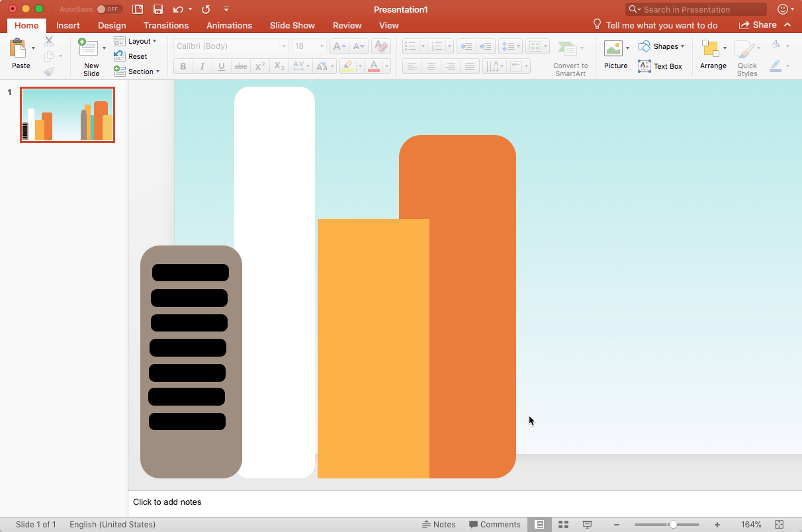
Task: Start slide show from status bar icon
Action: pos(587,525)
